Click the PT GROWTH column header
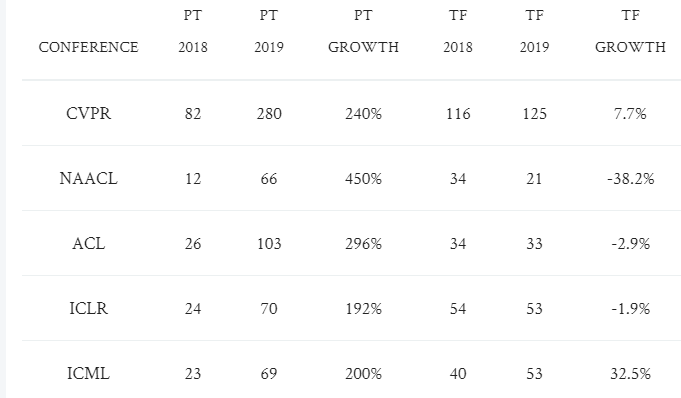Image resolution: width=681 pixels, height=398 pixels. [x=364, y=31]
